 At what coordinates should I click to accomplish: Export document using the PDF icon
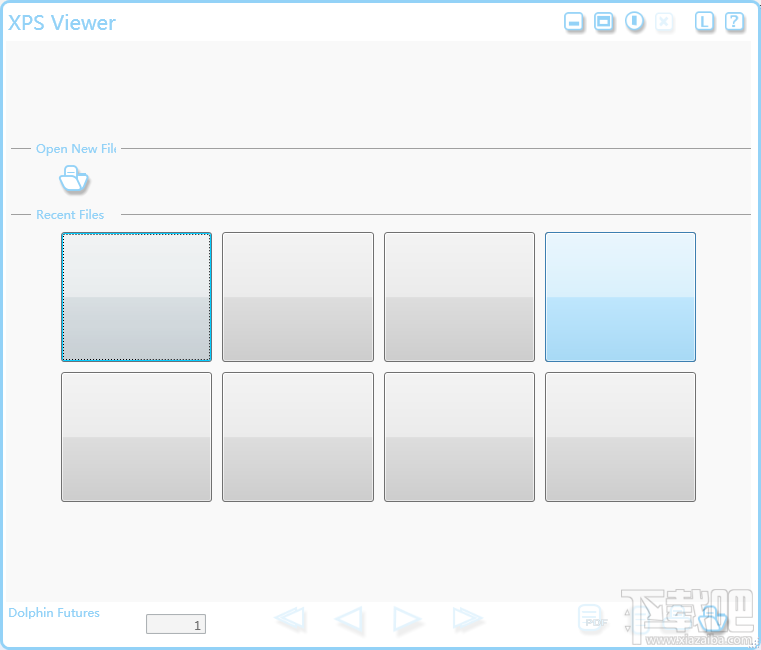click(593, 620)
